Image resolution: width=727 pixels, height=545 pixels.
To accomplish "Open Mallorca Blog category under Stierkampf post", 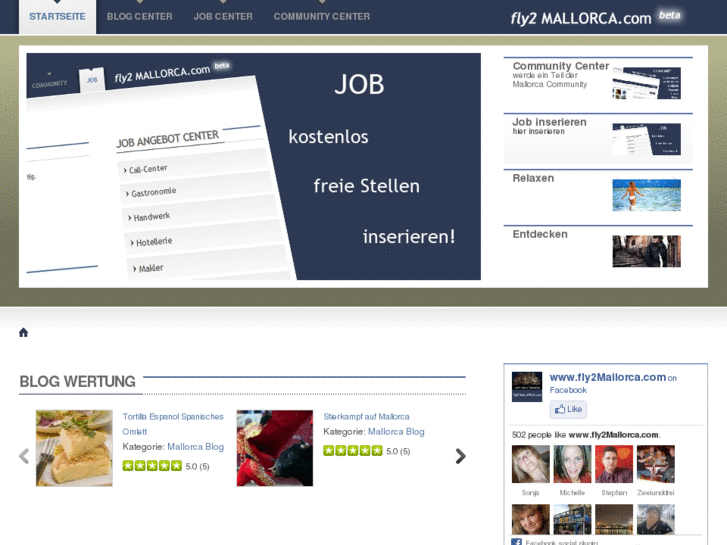I will pyautogui.click(x=396, y=432).
